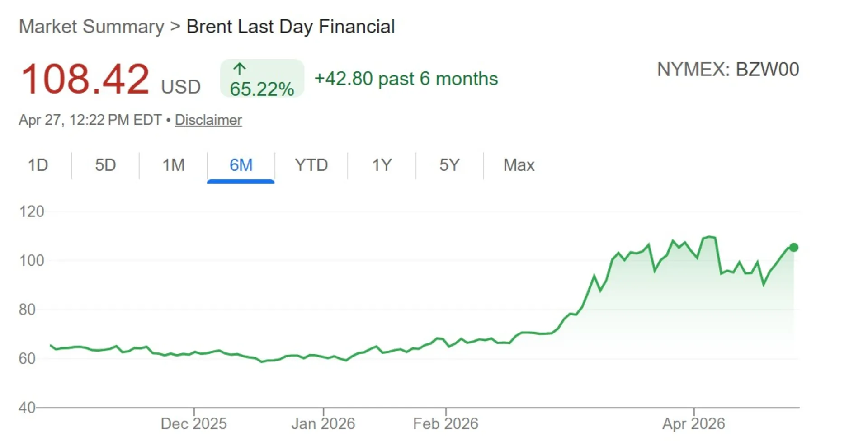Image resolution: width=868 pixels, height=446 pixels.
Task: Open the 5Y chart range
Action: [x=449, y=165]
